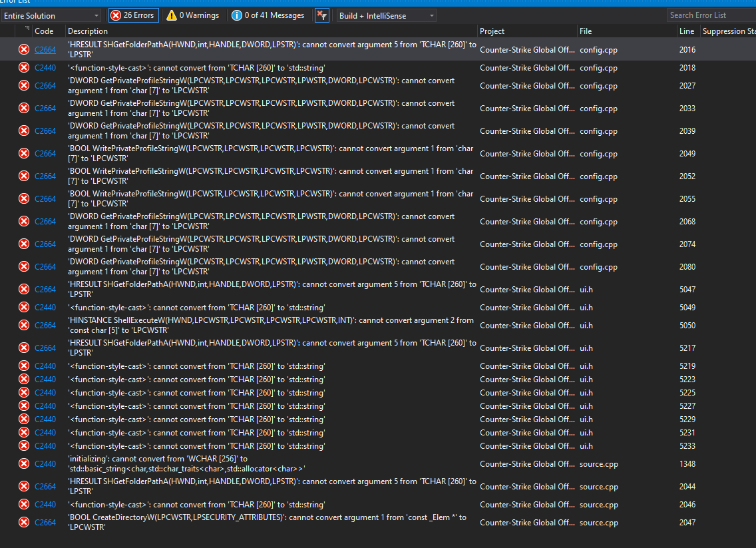
Task: Toggle the 26 Errors filter button
Action: [x=133, y=15]
